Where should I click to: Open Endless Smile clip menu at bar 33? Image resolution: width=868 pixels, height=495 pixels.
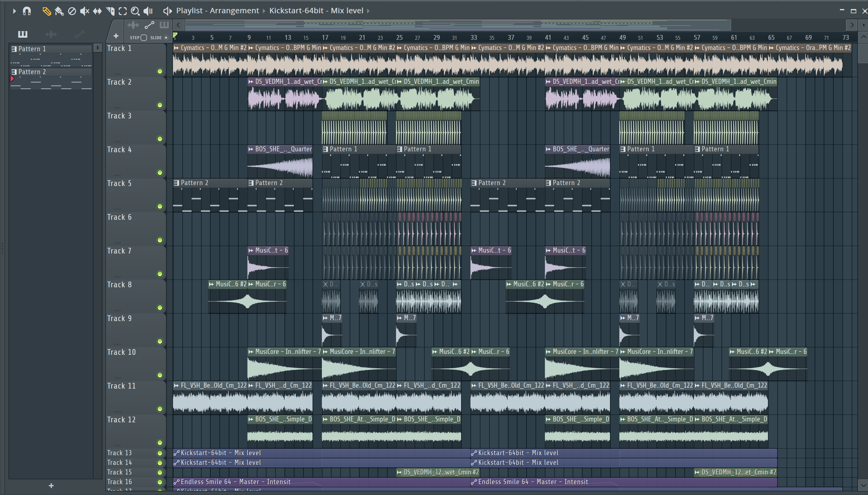(x=474, y=482)
